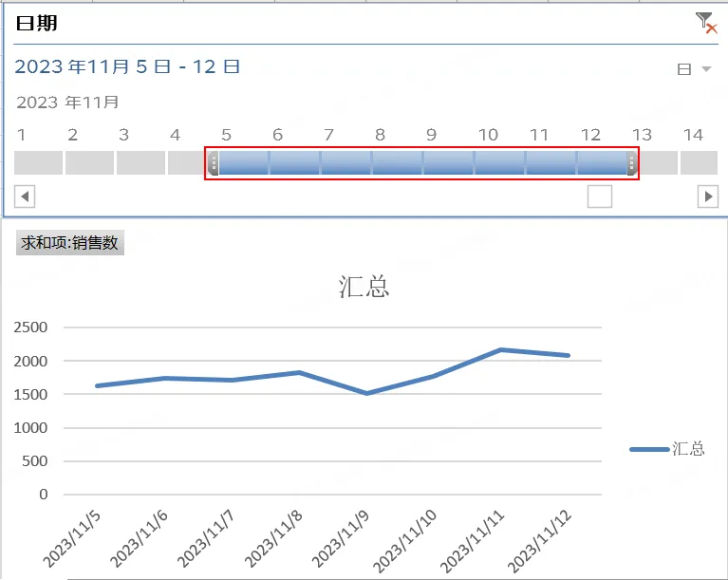Select day 4 tile on the timeline
Viewport: 728px width, 580px height.
(187, 163)
